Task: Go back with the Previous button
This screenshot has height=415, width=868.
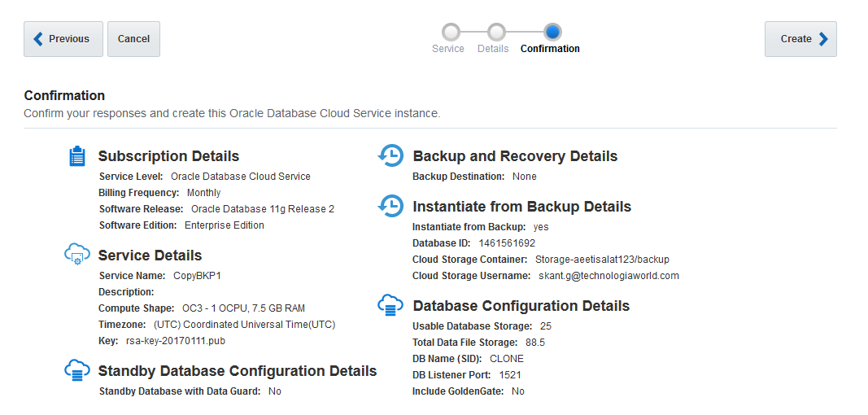Action: [63, 39]
